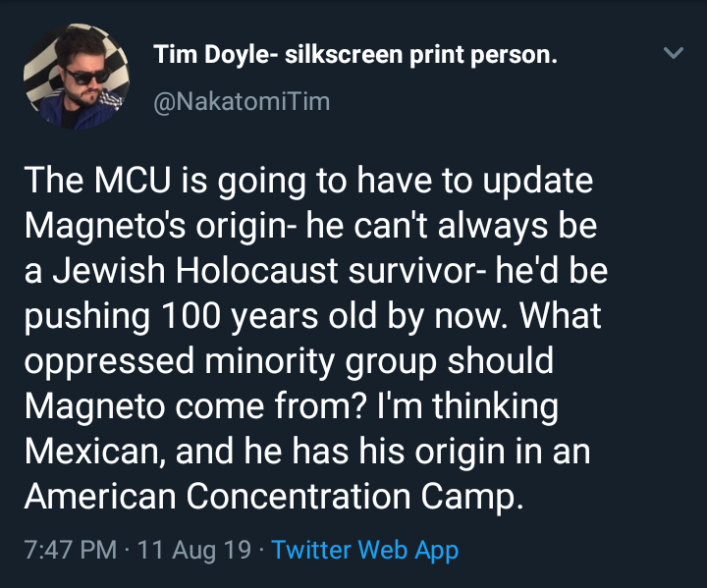Click Tim Doyle's profile avatar photo
707x588 pixels.
click(77, 76)
